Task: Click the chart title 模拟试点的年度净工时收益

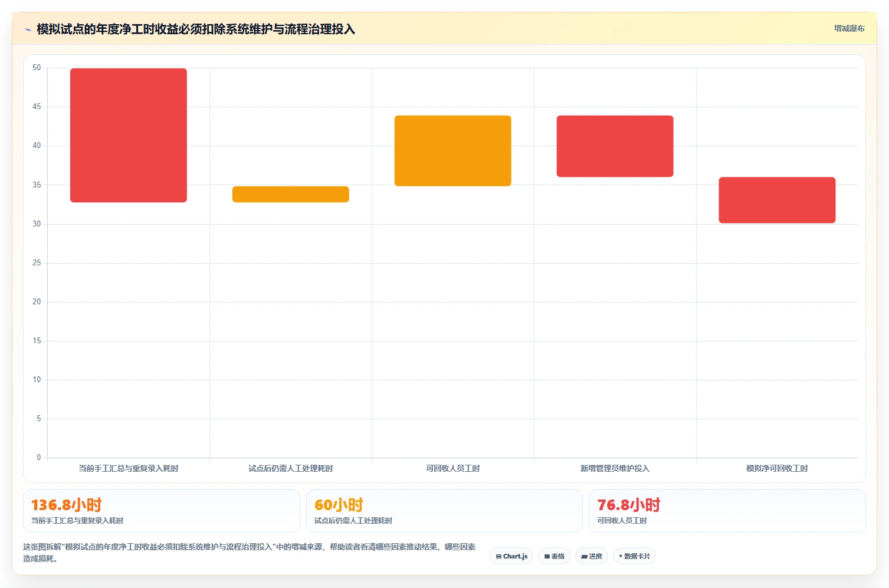Action: [196, 29]
